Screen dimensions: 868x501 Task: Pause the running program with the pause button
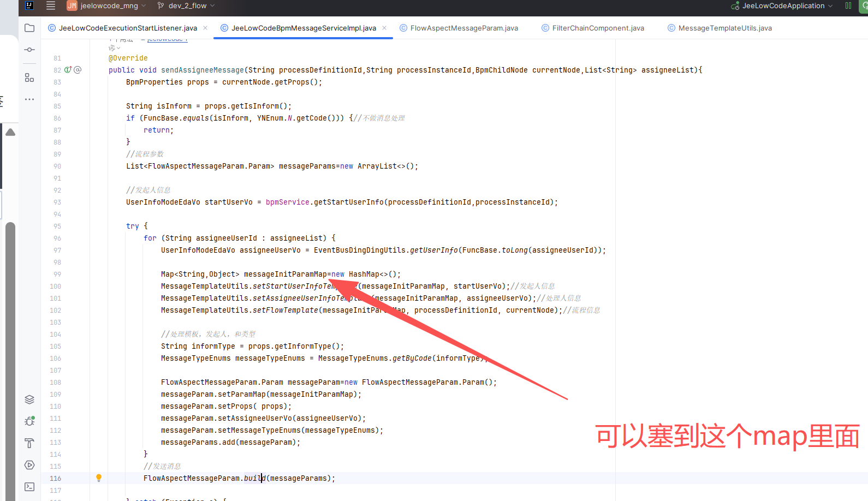pyautogui.click(x=848, y=6)
